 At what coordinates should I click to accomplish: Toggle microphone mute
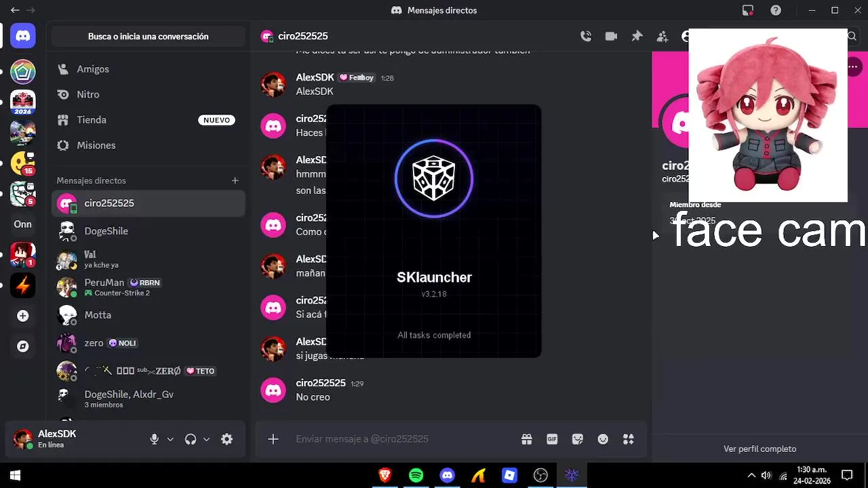pyautogui.click(x=155, y=439)
